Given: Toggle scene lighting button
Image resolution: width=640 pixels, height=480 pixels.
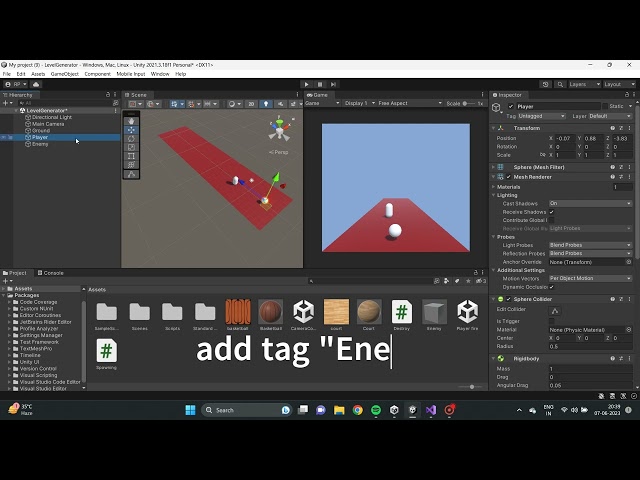Looking at the screenshot, I should (x=266, y=104).
